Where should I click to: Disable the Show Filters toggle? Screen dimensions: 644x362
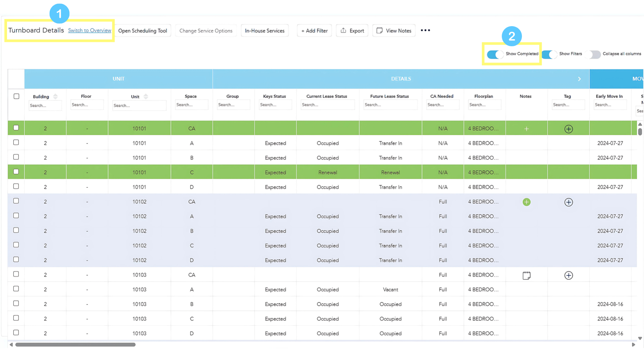549,54
